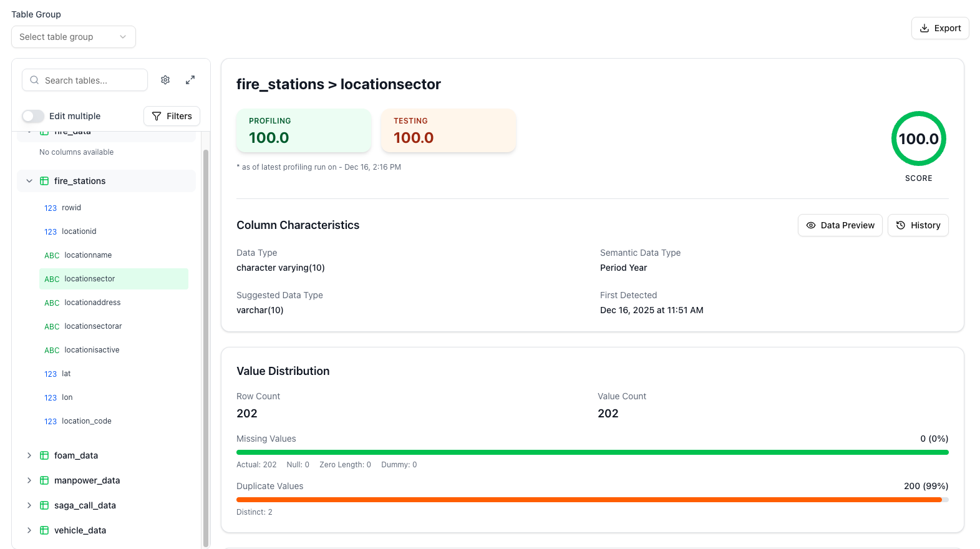This screenshot has height=549, width=980.
Task: Click the orange Duplicate Values bar
Action: (589, 500)
